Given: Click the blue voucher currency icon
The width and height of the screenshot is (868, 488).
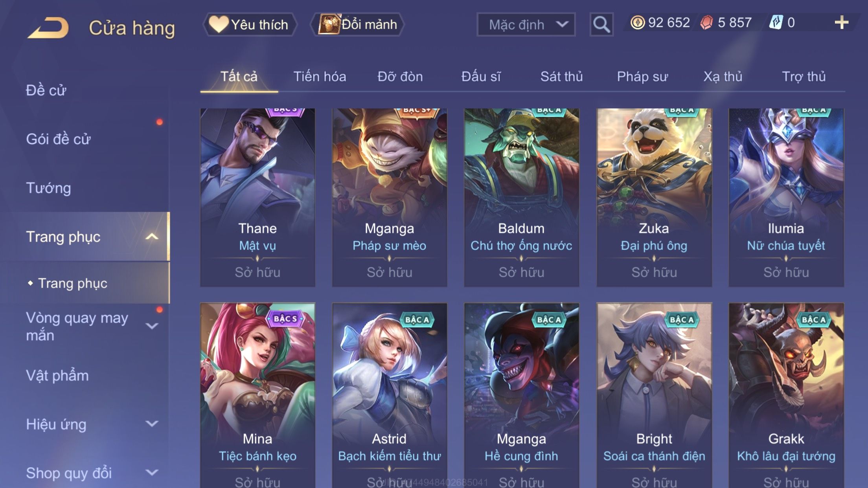Looking at the screenshot, I should click(x=776, y=22).
